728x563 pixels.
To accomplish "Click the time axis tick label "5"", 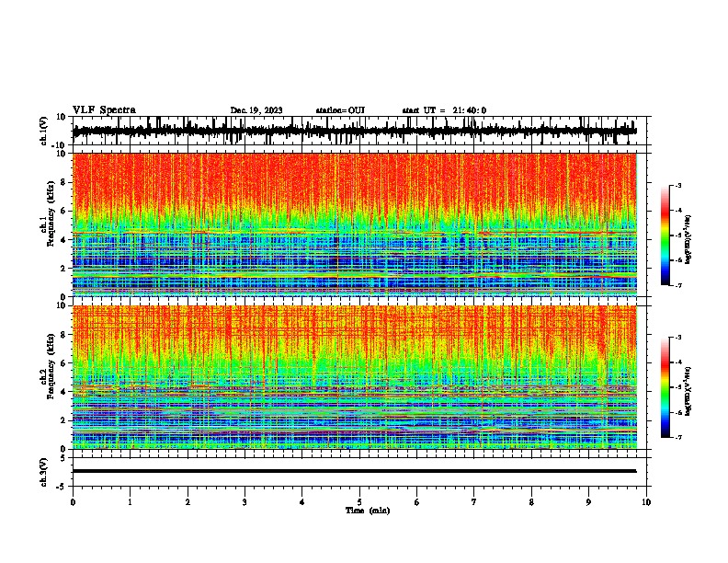I will [359, 502].
